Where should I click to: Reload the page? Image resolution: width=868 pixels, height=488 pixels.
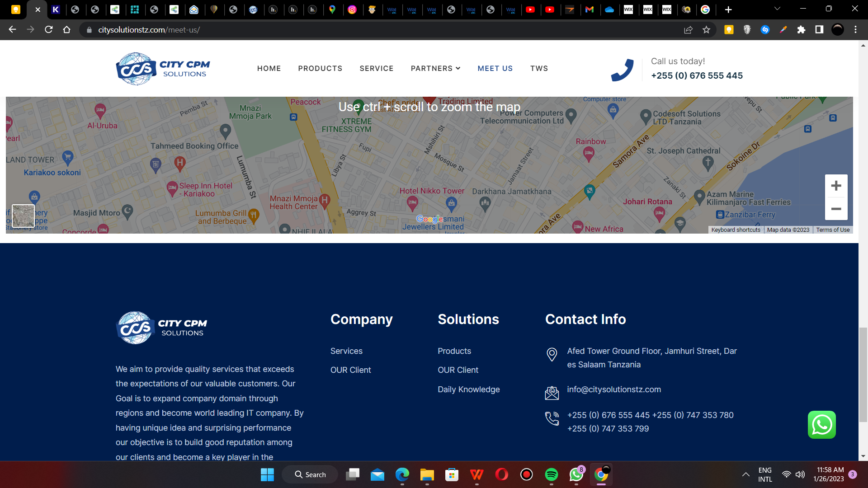[49, 30]
